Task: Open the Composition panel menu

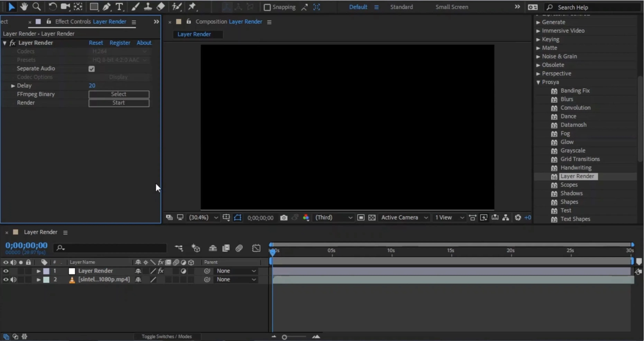Action: pos(269,22)
